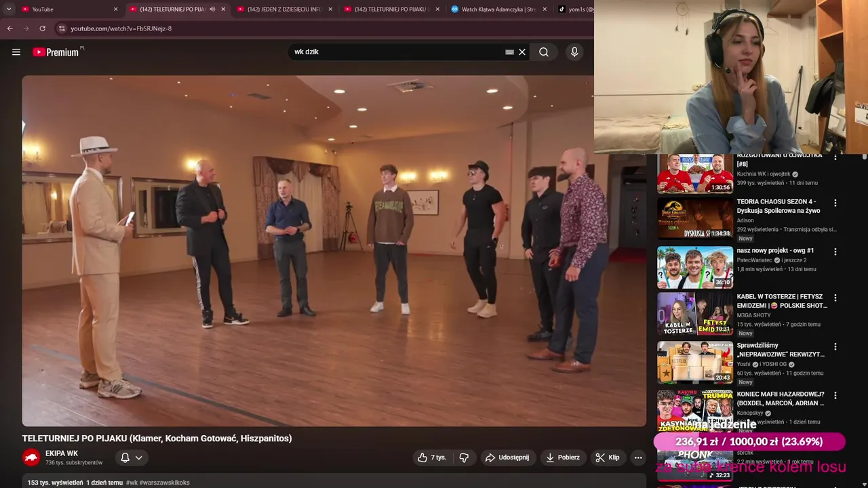Close the first 'YouTube' tab

(115, 9)
